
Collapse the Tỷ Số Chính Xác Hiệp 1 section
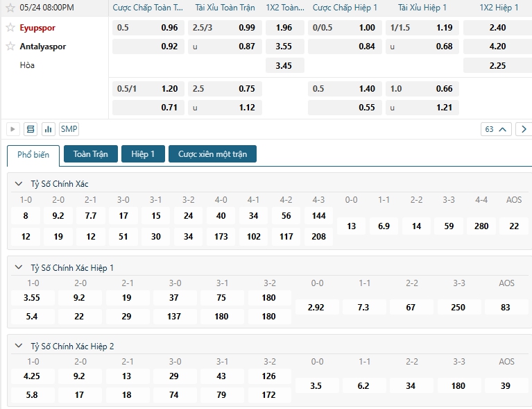[18, 267]
